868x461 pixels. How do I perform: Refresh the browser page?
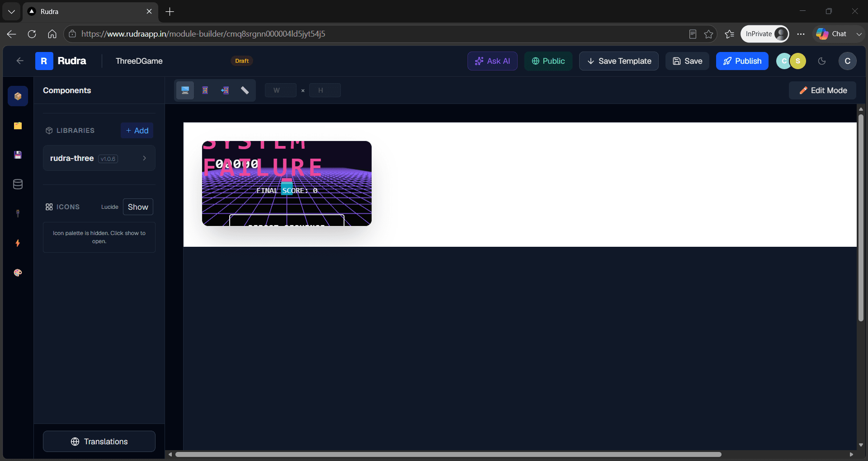(x=32, y=34)
